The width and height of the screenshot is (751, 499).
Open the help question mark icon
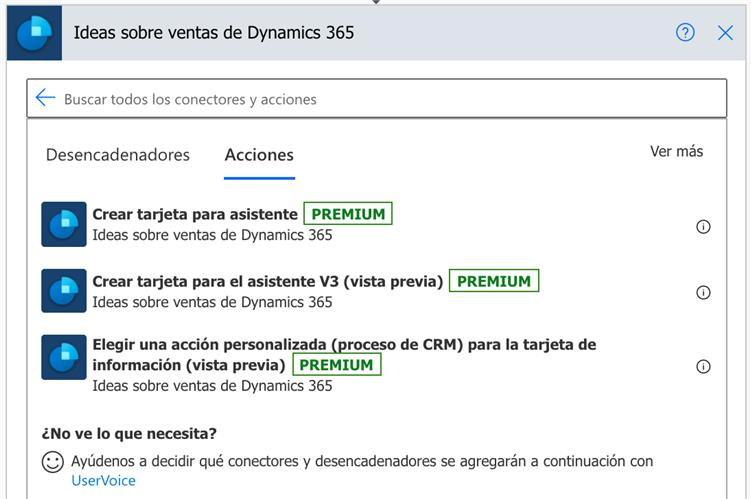(x=685, y=33)
